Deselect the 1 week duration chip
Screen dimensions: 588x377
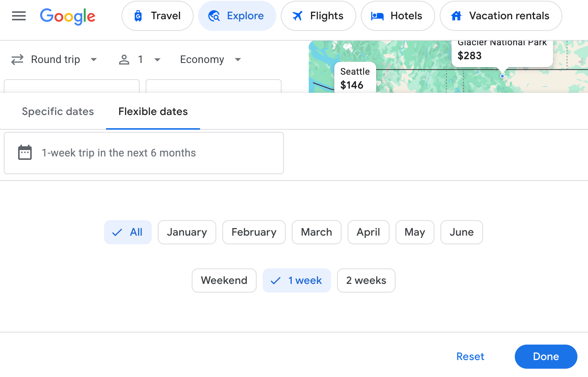297,280
